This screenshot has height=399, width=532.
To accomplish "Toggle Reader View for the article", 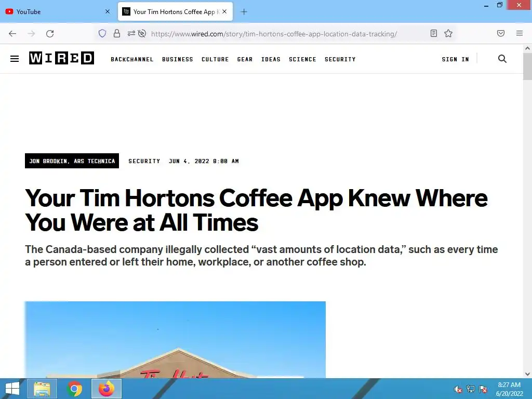I will pyautogui.click(x=434, y=33).
